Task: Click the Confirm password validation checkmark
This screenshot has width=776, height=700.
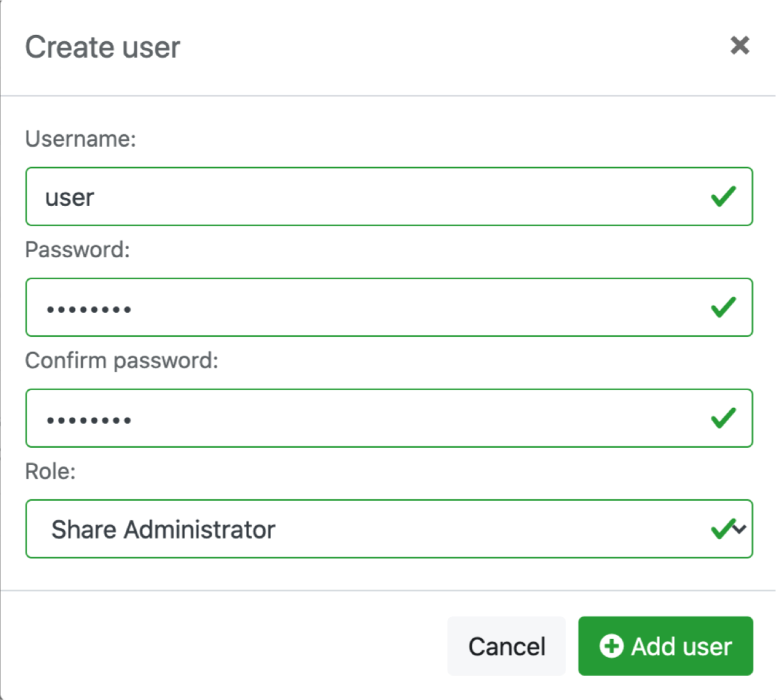Action: point(723,418)
